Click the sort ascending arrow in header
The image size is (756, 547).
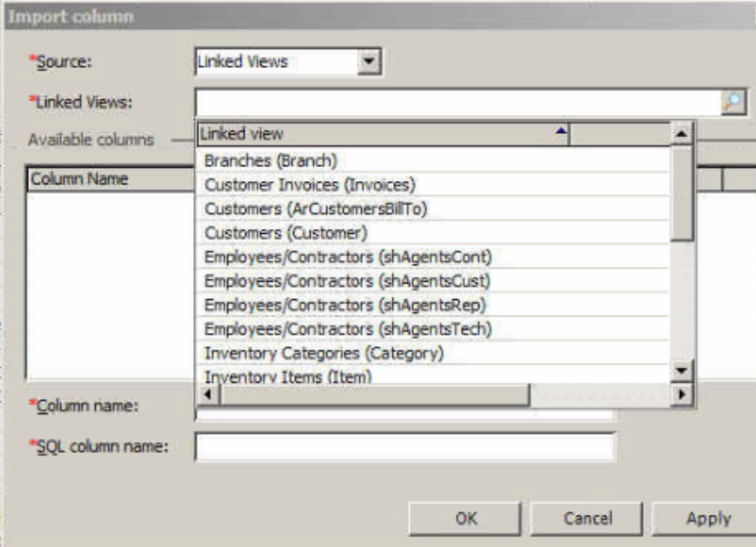pyautogui.click(x=561, y=131)
